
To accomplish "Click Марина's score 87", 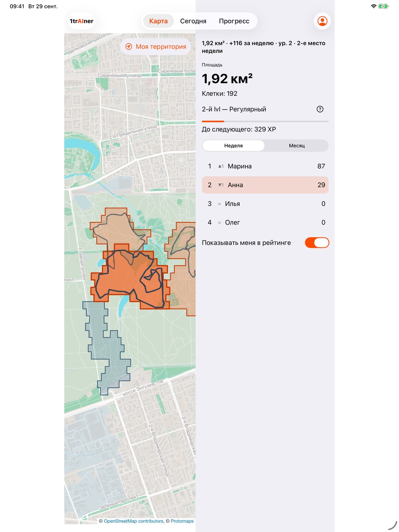I will pyautogui.click(x=321, y=166).
